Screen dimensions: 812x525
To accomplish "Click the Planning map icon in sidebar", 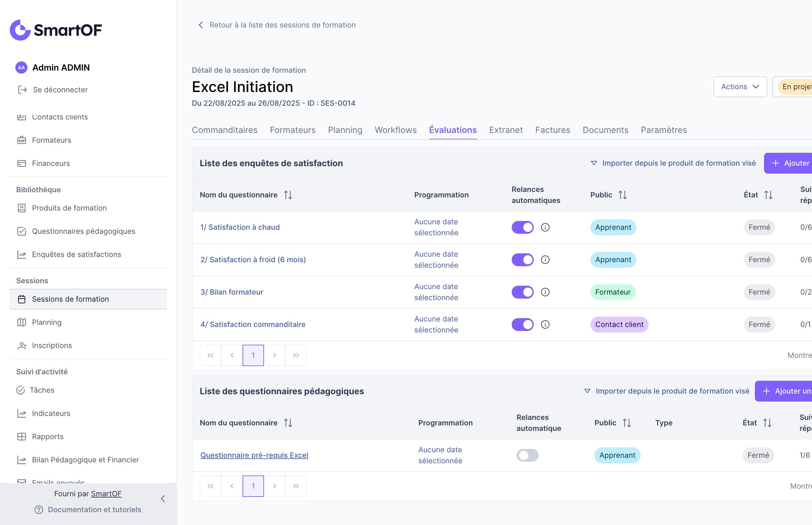I will tap(22, 322).
